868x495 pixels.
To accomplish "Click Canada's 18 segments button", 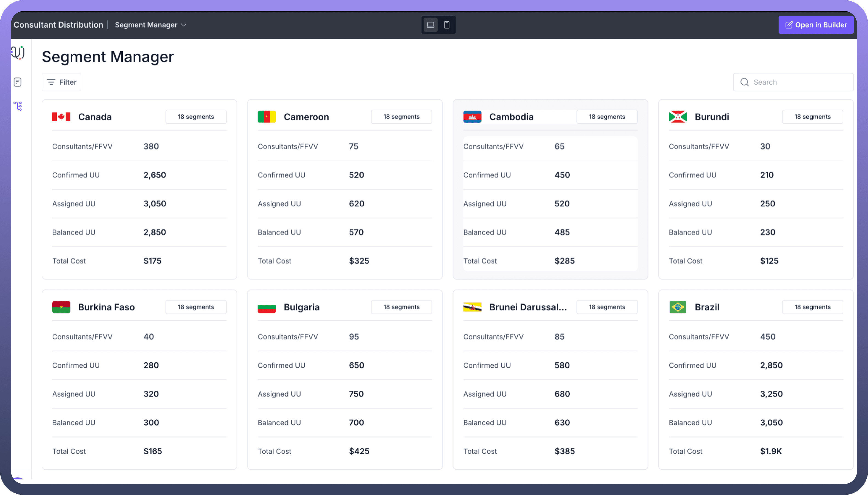I will (x=196, y=117).
